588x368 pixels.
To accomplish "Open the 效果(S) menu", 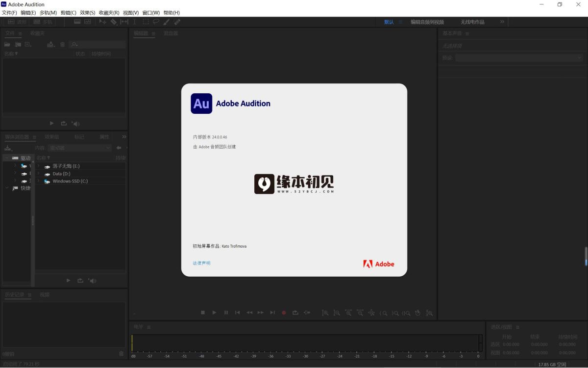I will coord(87,13).
